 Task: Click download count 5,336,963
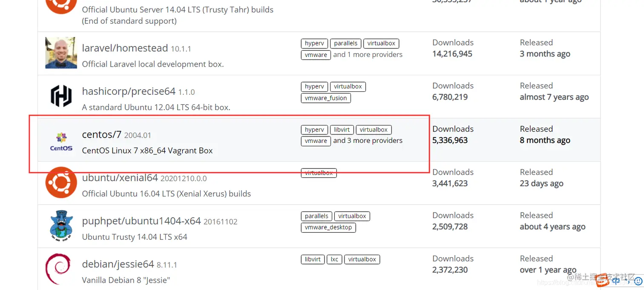tap(450, 140)
